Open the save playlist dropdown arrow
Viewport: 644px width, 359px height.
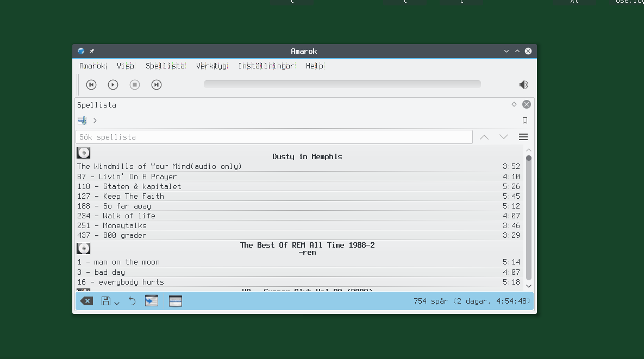pos(117,303)
